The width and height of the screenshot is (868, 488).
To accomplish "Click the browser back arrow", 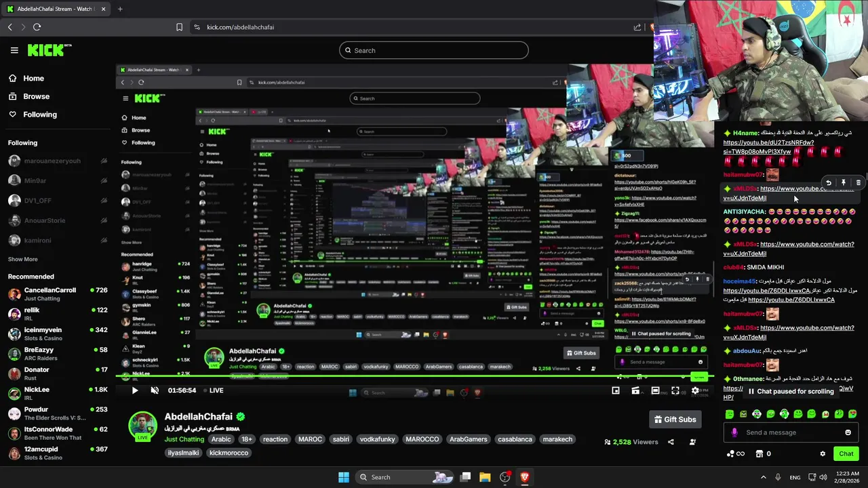I will coord(10,27).
